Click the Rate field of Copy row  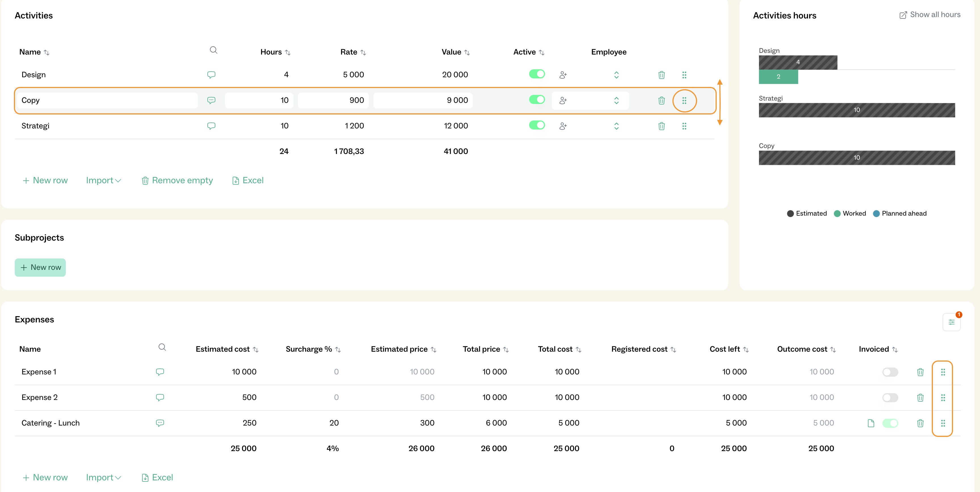(x=333, y=101)
